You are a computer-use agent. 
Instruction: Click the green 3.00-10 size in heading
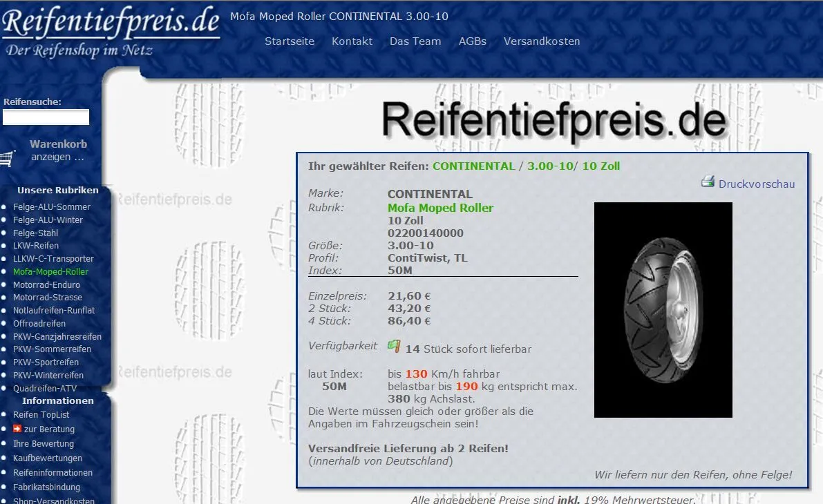click(x=550, y=166)
